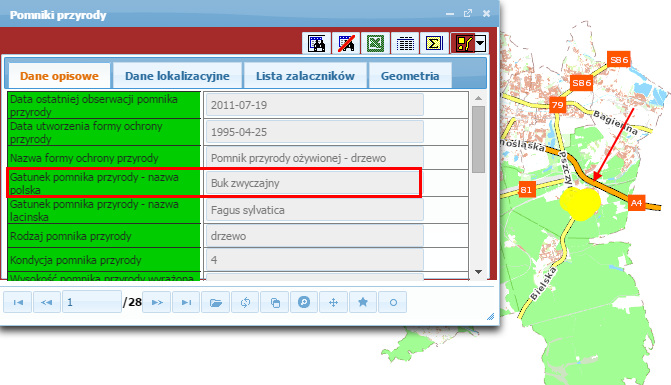Click the upper S86 road marker

point(619,59)
